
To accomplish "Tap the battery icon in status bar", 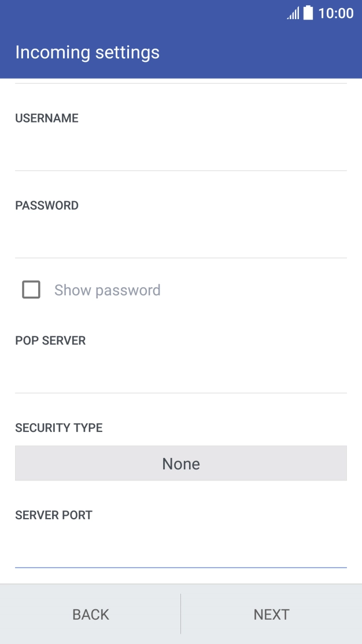I will point(308,13).
